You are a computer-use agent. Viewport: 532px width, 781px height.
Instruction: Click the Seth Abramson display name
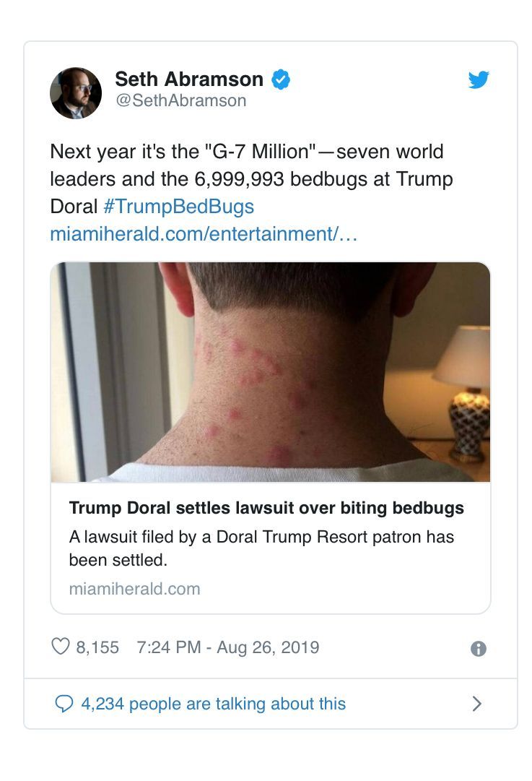[x=189, y=79]
